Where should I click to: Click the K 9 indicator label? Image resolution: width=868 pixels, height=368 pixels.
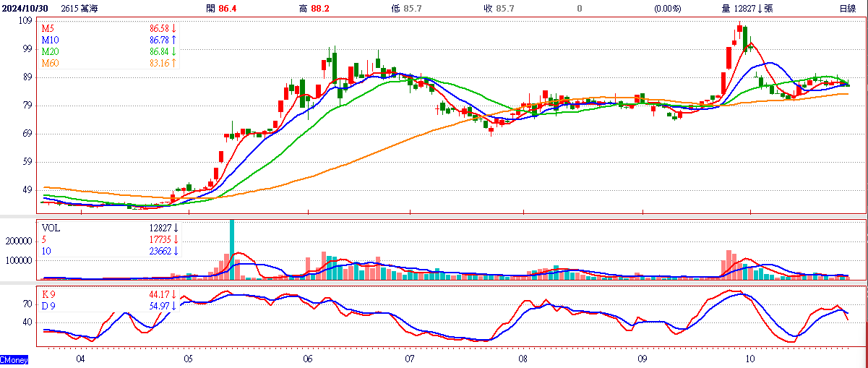(x=48, y=294)
